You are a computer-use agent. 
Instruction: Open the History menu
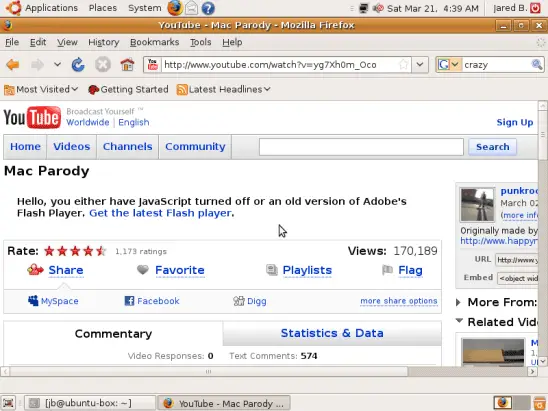tap(103, 42)
